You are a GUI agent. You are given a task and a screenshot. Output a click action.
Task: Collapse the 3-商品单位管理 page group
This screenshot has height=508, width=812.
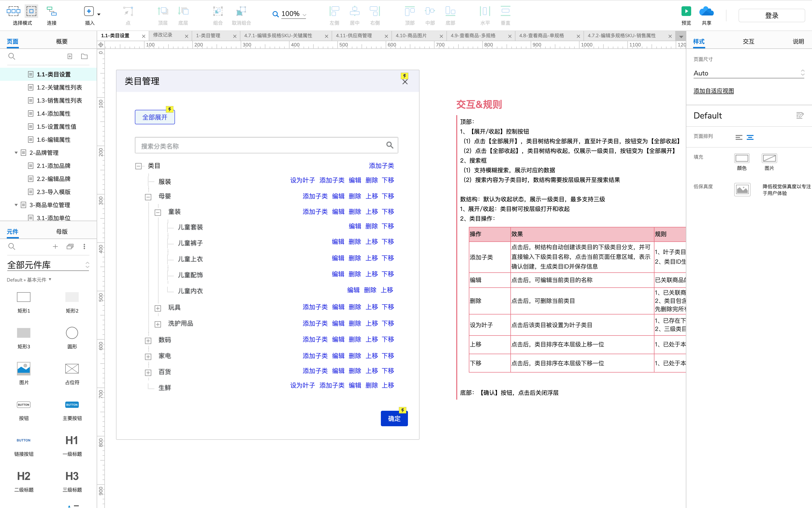(x=16, y=205)
